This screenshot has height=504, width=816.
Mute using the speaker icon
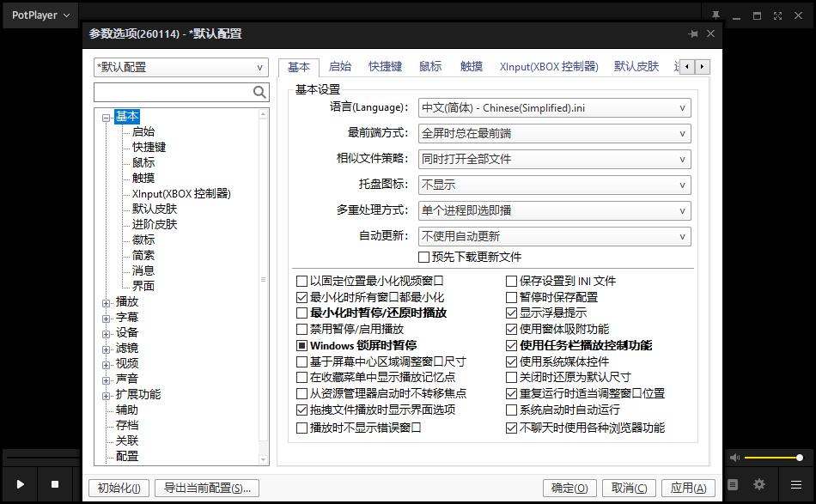(734, 458)
